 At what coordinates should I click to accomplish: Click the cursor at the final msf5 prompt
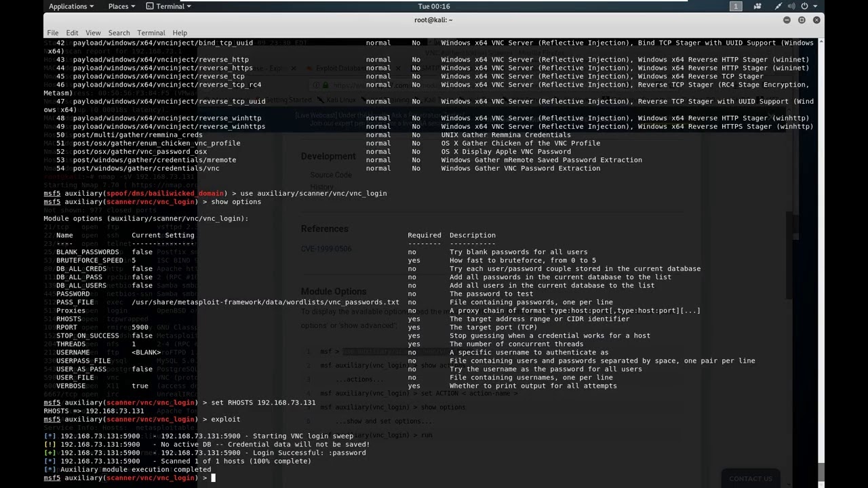click(213, 478)
